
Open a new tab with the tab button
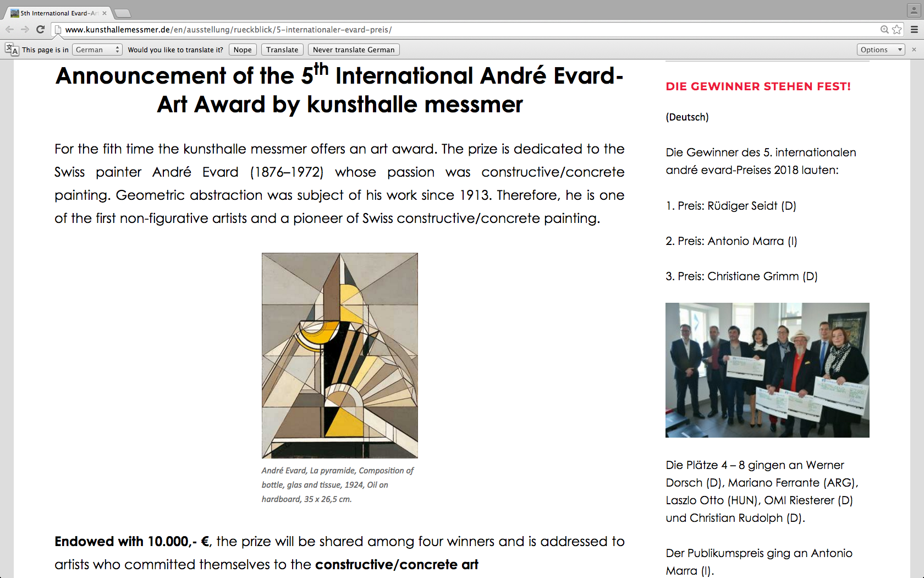tap(122, 13)
